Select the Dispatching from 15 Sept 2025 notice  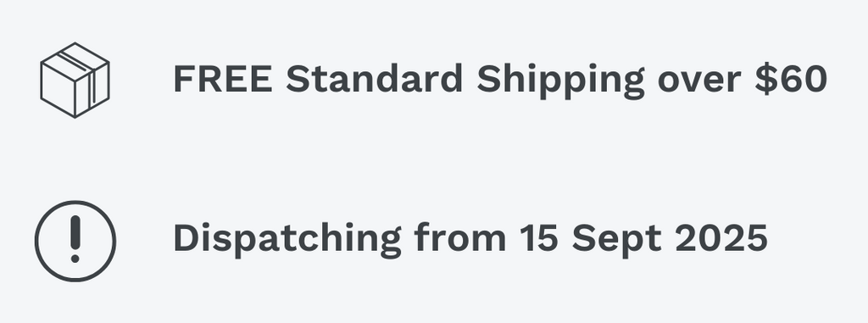click(470, 239)
